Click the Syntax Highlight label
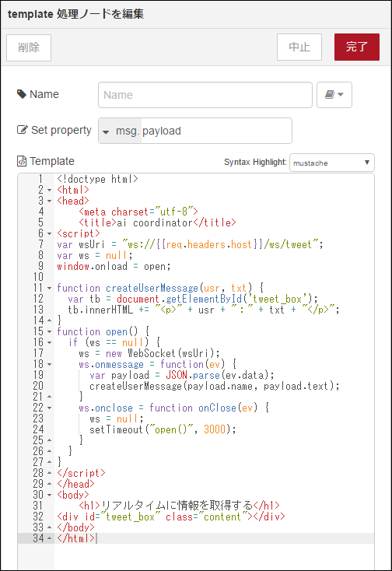Image resolution: width=392 pixels, height=571 pixels. [x=255, y=162]
